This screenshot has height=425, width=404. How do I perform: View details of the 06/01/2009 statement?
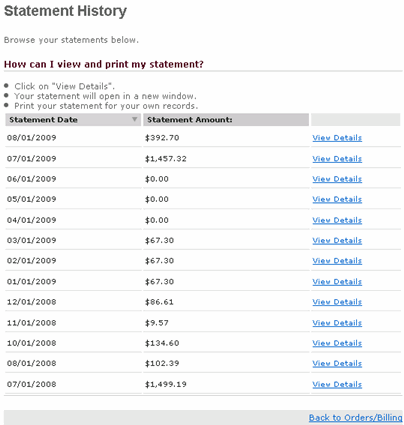click(337, 179)
